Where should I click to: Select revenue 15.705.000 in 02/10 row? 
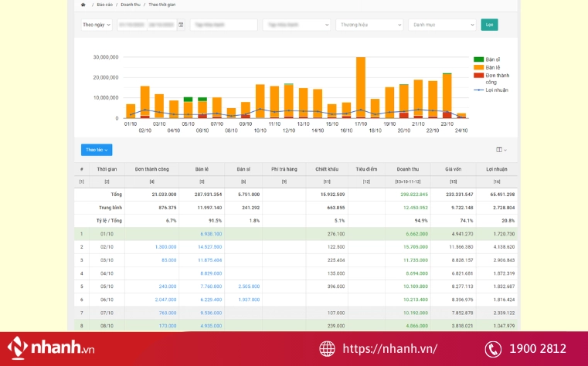(416, 247)
